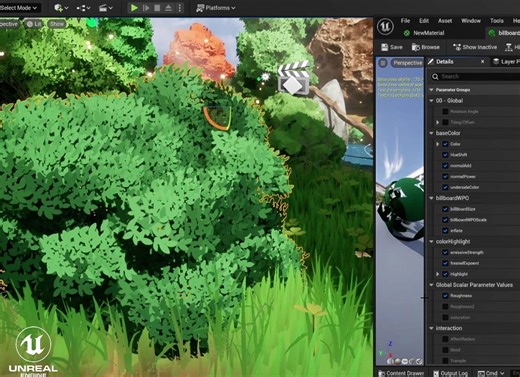Uncheck the normalPower checkbox
The height and width of the screenshot is (377, 520).
[x=445, y=176]
